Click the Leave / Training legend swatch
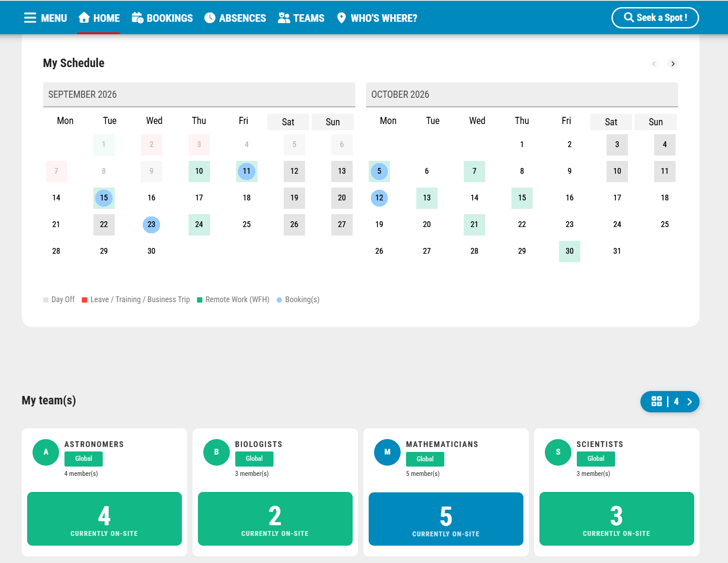The image size is (728, 563). 84,300
